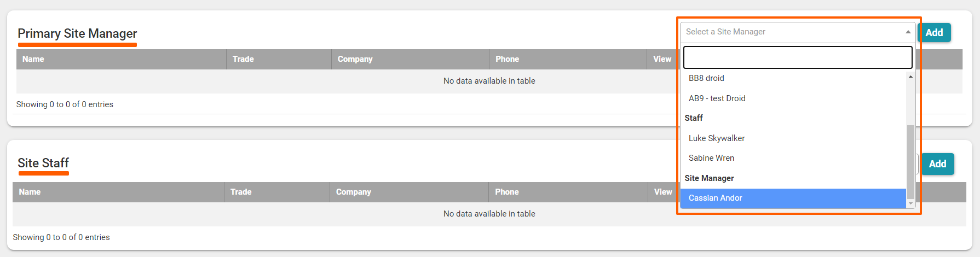Click Phone column header in Site Staff table
The image size is (980, 257).
pos(506,192)
